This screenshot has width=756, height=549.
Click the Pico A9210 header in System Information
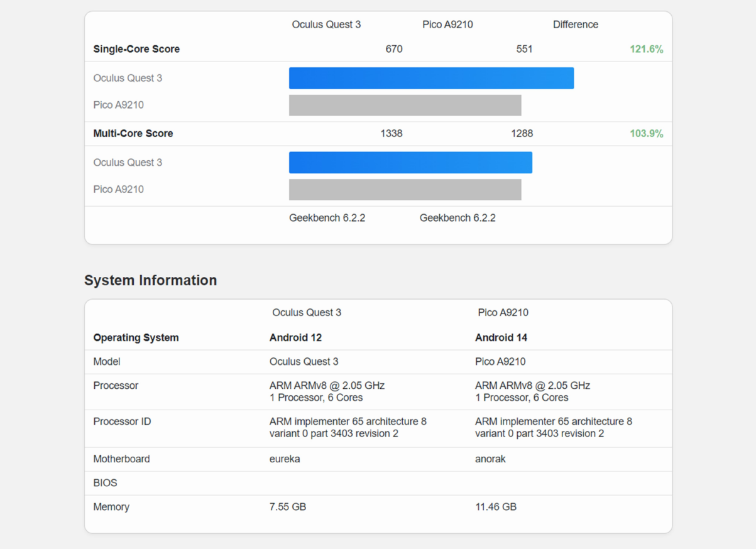coord(503,312)
